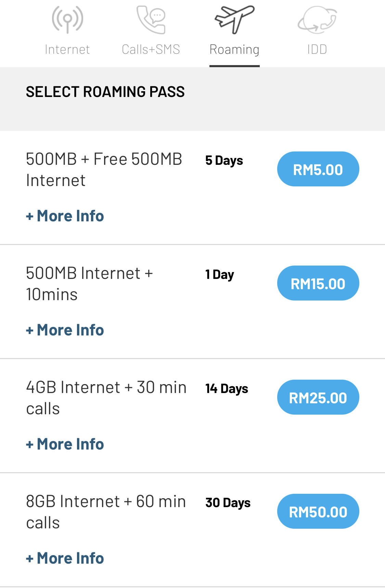Viewport: 385px width, 588px height.
Task: Tap the Roaming airplane icon
Action: coord(234,20)
